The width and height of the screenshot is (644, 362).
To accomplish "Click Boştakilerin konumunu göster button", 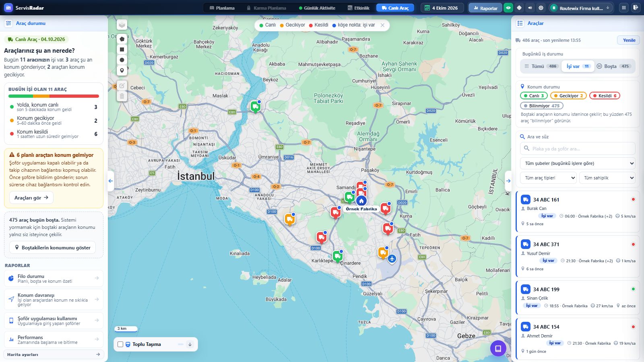I will tap(52, 247).
